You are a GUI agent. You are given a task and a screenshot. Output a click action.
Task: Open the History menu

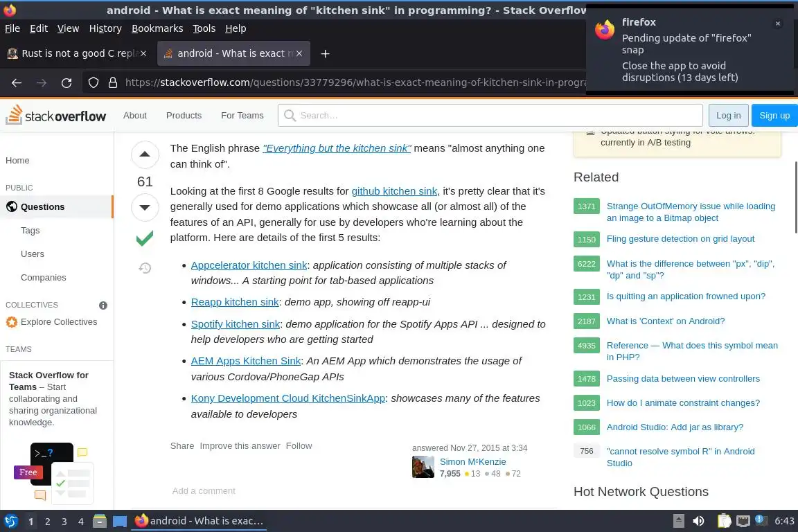pyautogui.click(x=105, y=28)
